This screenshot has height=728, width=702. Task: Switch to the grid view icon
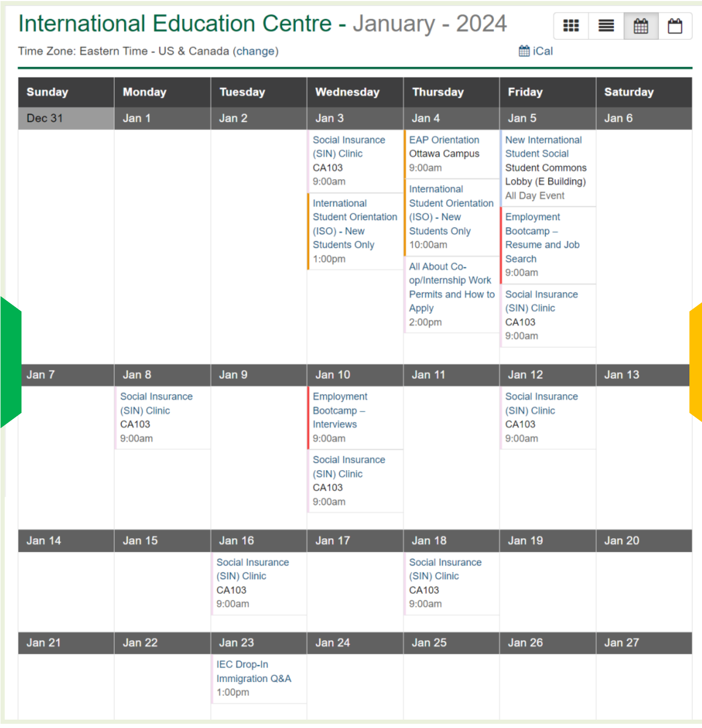[570, 26]
